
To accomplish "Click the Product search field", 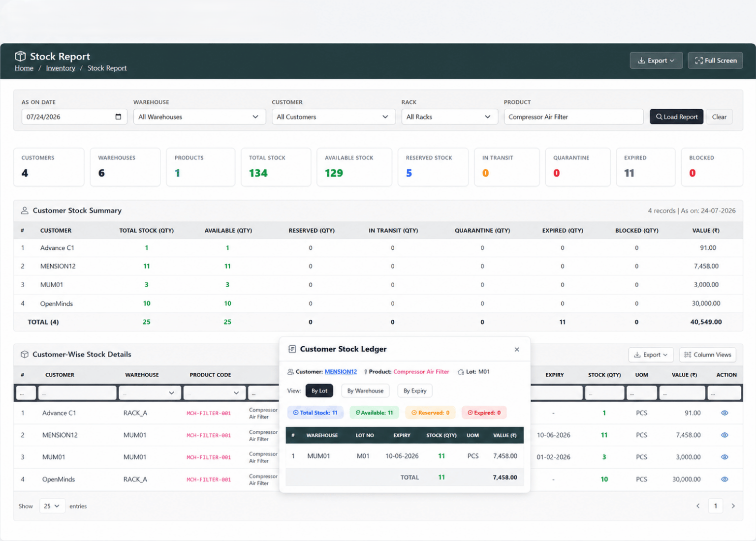I will click(x=573, y=117).
